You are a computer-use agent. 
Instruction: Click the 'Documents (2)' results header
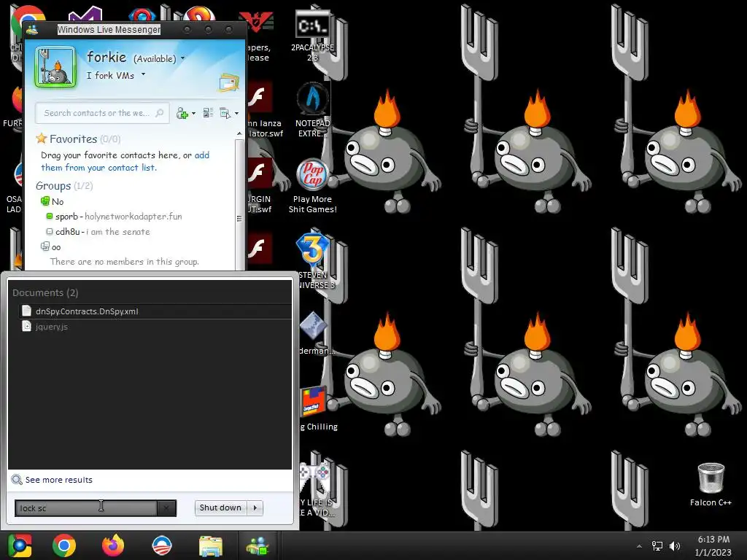point(45,292)
